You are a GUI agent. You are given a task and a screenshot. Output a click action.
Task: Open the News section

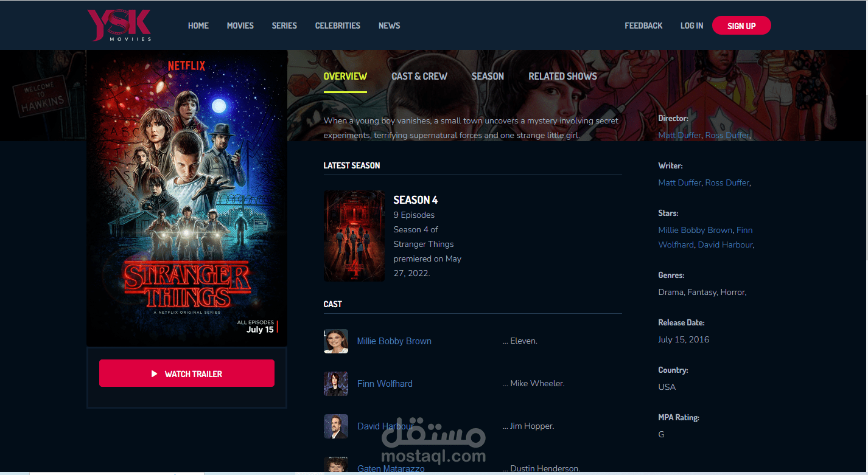[x=390, y=26]
